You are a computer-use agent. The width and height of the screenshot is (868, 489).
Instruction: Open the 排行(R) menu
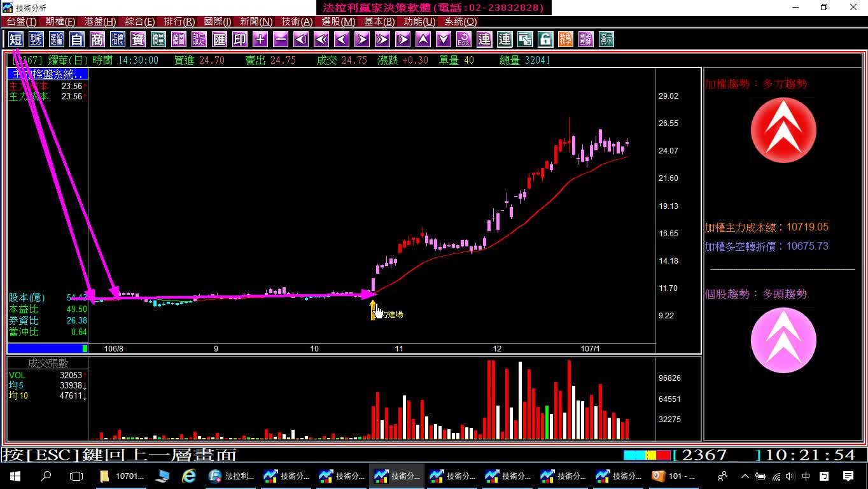coord(179,22)
